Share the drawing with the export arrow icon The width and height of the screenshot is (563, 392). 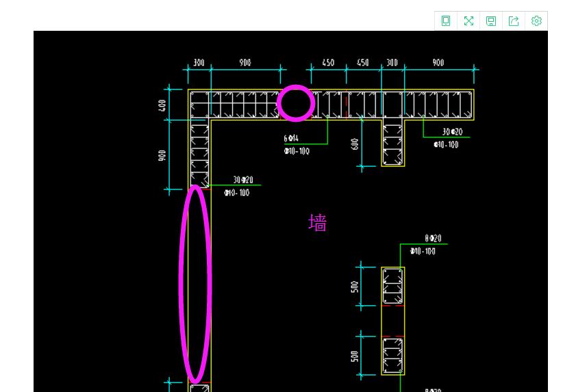click(x=514, y=21)
